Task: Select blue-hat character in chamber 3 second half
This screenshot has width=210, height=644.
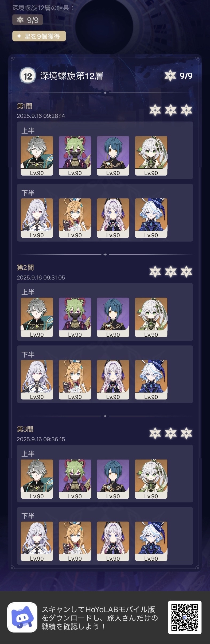Action: click(x=151, y=541)
